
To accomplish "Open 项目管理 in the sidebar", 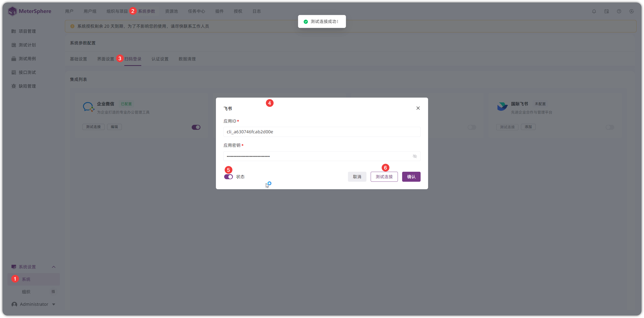I will pos(27,31).
